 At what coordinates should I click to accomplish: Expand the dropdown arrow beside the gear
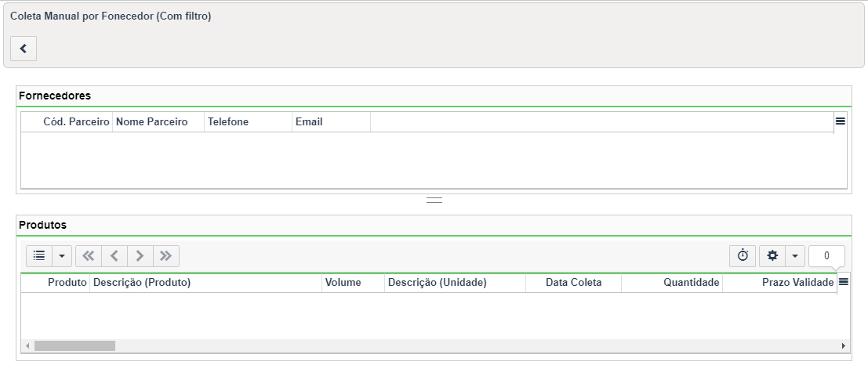[x=795, y=255]
